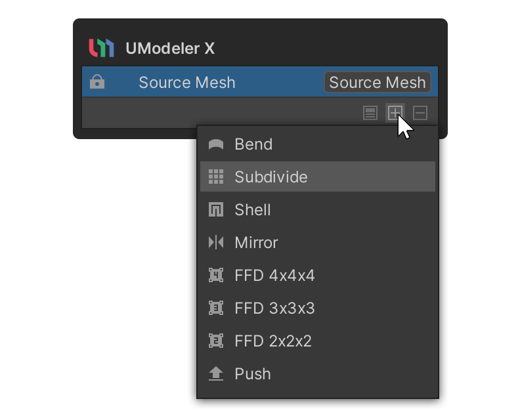520x420 pixels.
Task: Click the Shell modifier icon
Action: coord(216,210)
